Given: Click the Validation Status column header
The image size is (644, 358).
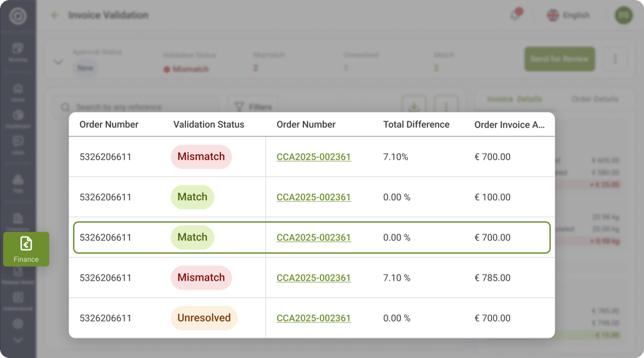Looking at the screenshot, I should tap(209, 124).
